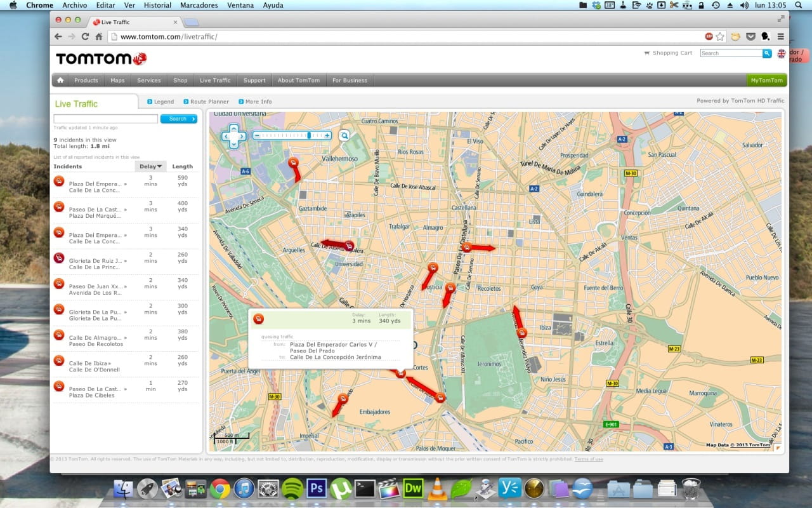Expand the Route Planner panel

click(206, 102)
